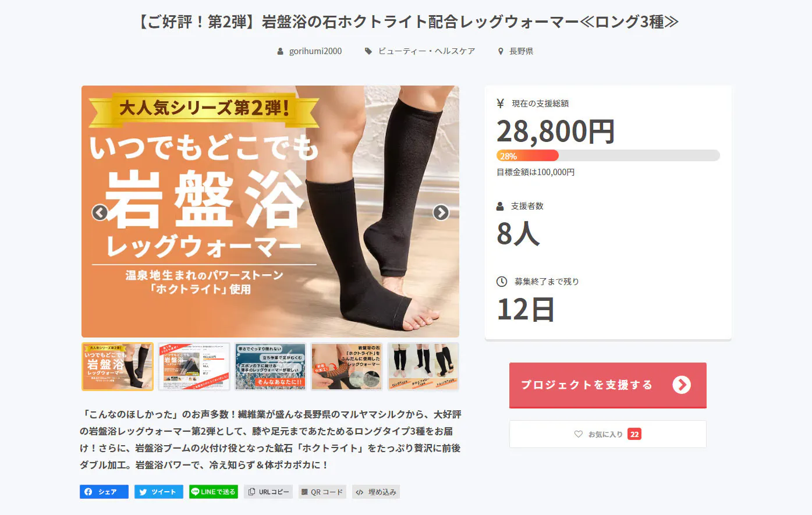Viewport: 812px width, 515px height.
Task: Click the Twitter ツイート button
Action: (x=159, y=492)
